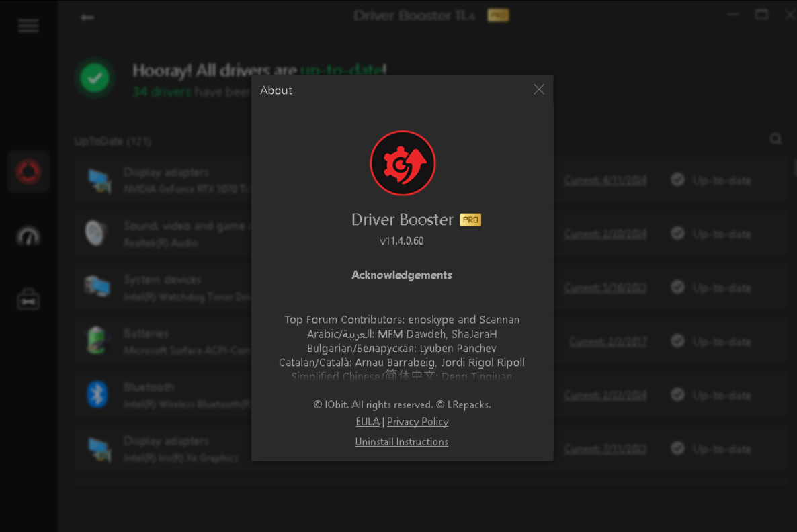Screen dimensions: 797x532
Task: Minimize the Driver Booster main window
Action: pos(732,15)
